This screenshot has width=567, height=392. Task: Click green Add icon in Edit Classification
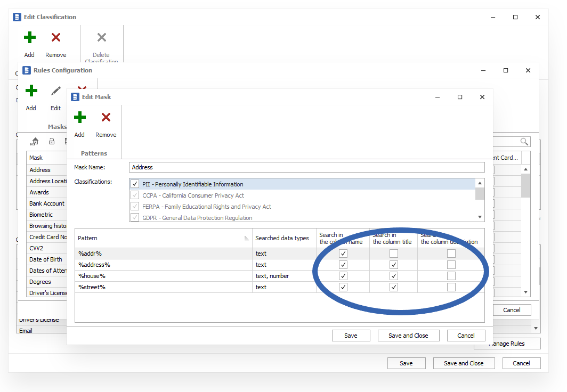[29, 38]
